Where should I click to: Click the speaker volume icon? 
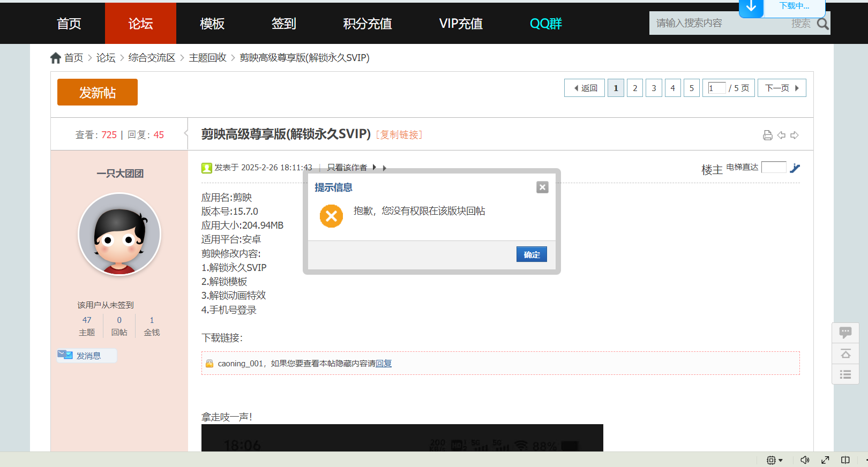805,460
